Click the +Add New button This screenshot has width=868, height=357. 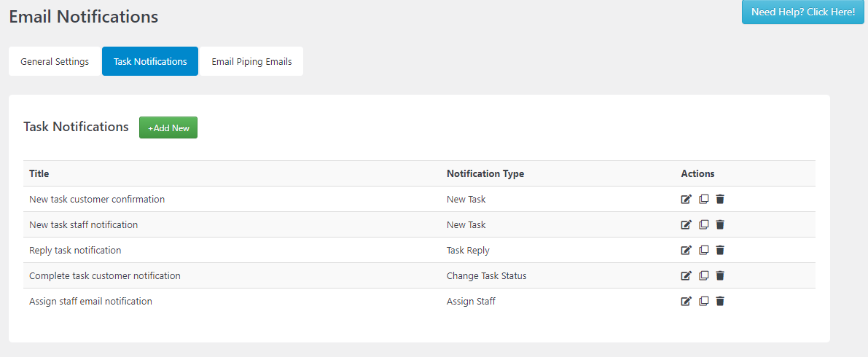(168, 127)
